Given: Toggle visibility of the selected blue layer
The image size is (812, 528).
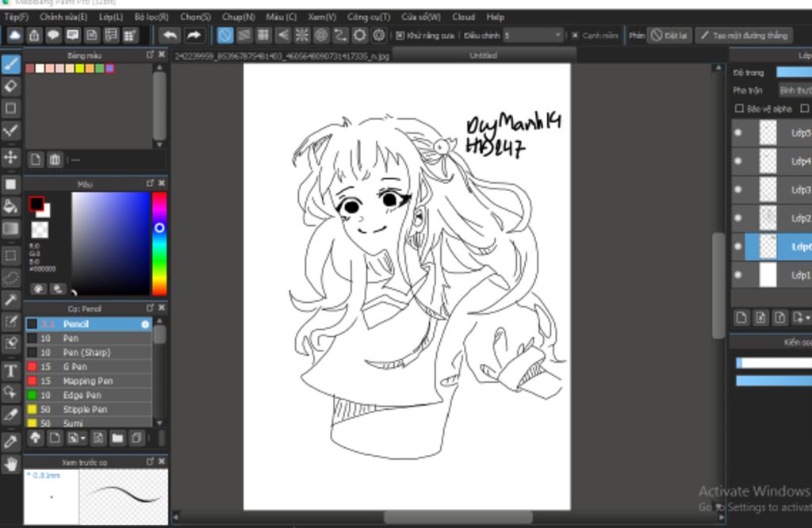Looking at the screenshot, I should [x=738, y=247].
